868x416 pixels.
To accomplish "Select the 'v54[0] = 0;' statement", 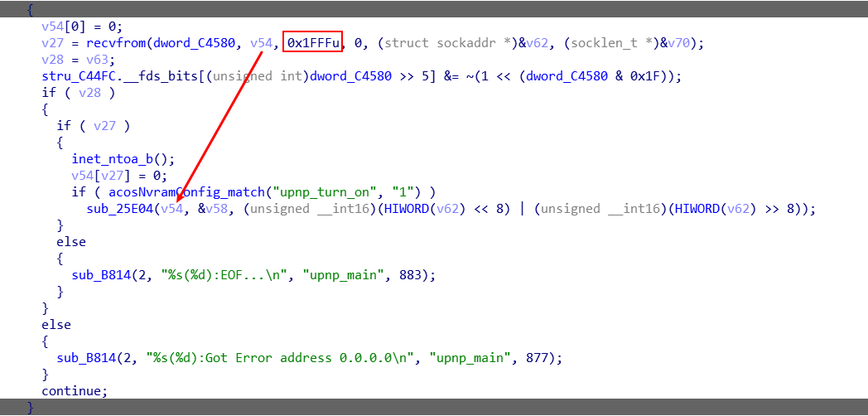I will 82,27.
